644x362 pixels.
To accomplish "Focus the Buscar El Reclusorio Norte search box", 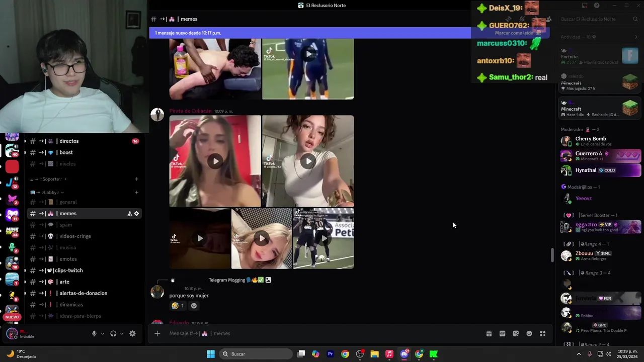I will click(599, 19).
